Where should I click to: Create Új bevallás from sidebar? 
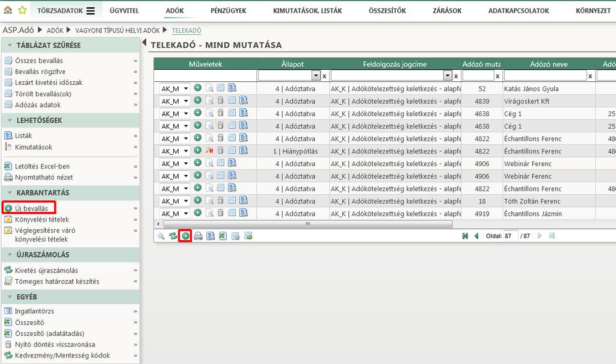point(31,208)
